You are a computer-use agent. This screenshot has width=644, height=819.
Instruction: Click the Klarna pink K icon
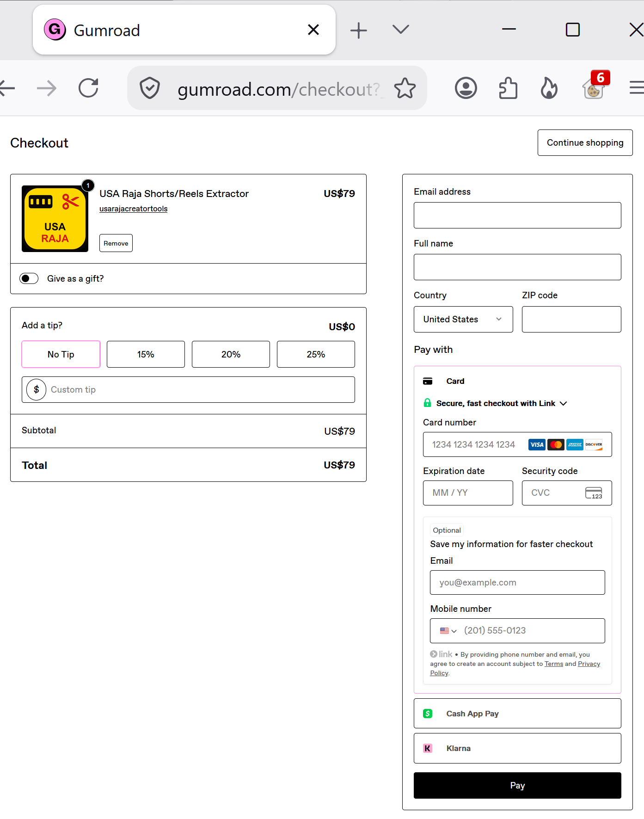pos(428,748)
